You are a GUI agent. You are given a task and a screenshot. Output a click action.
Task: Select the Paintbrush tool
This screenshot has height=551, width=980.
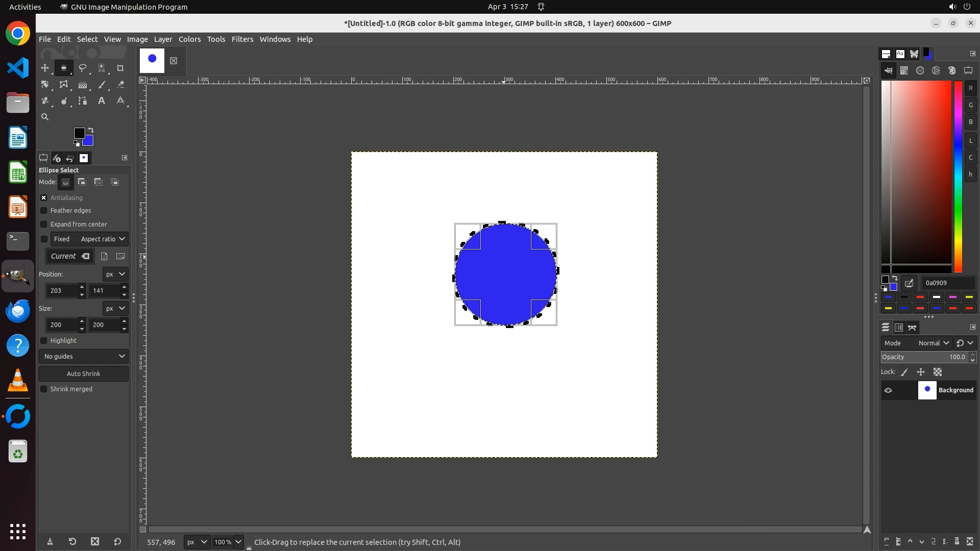102,85
